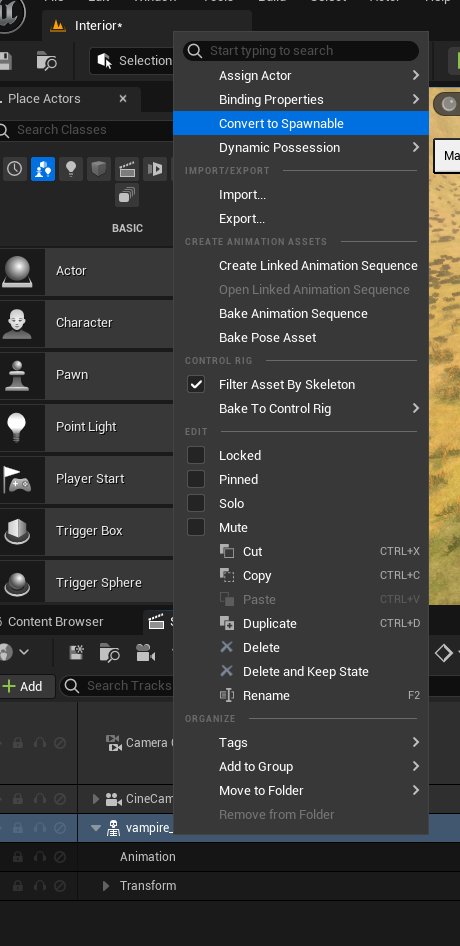Open the Selection mode button
Screen dimensions: 460x946
coord(132,61)
